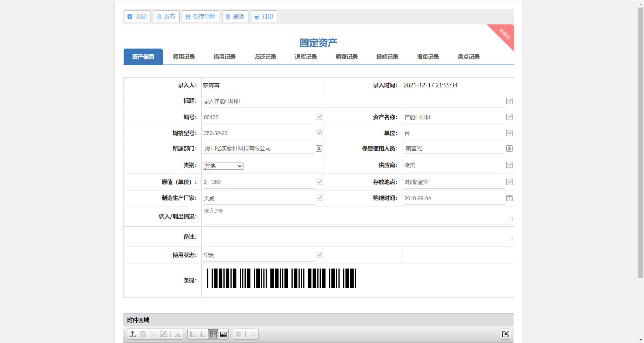Open the 盘点记录 tab

[x=468, y=57]
